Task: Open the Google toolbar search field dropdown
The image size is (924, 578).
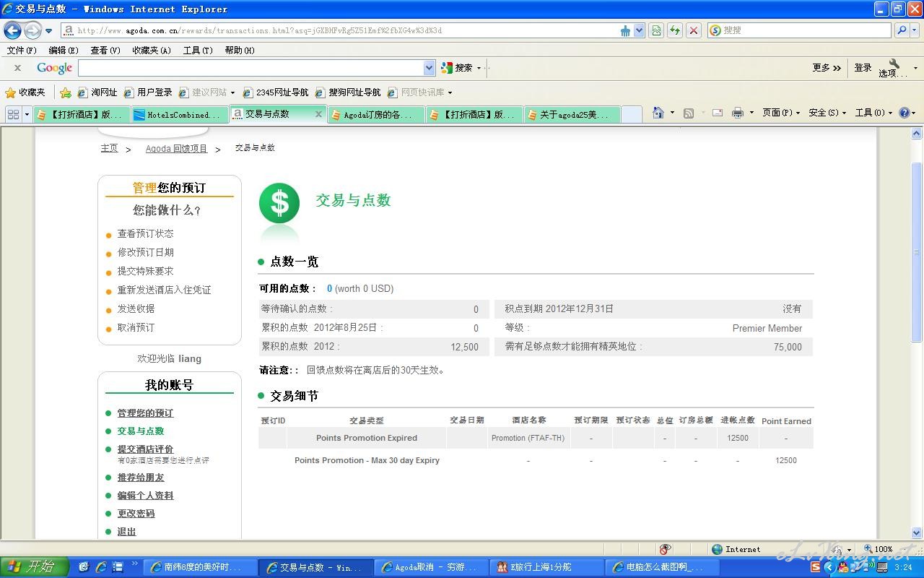Action: (x=430, y=68)
